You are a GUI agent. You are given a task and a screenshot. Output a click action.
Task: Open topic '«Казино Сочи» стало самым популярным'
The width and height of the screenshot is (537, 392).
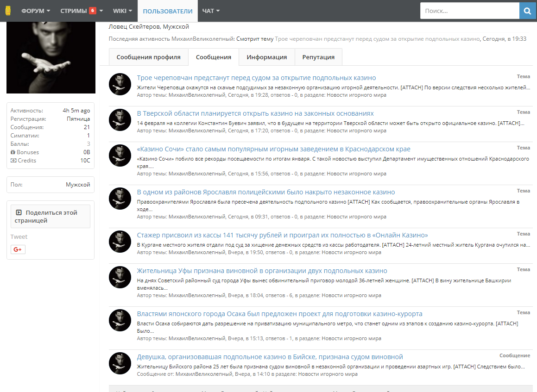[x=273, y=149]
